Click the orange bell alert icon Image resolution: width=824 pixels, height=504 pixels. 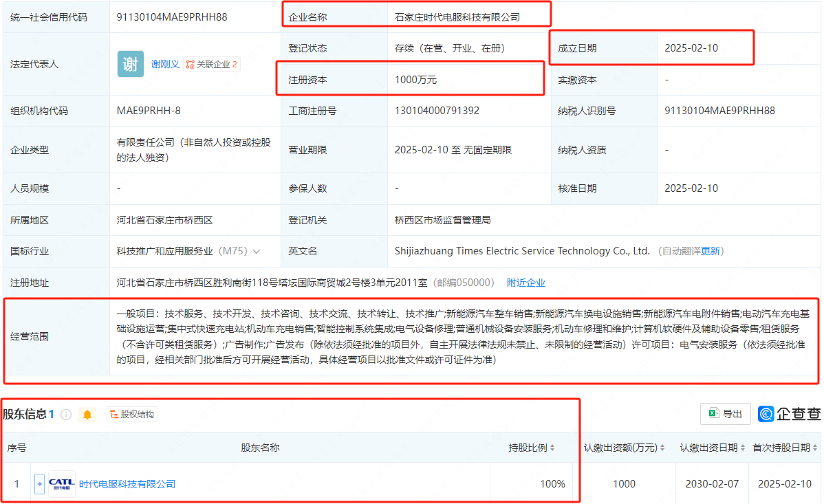pyautogui.click(x=87, y=415)
